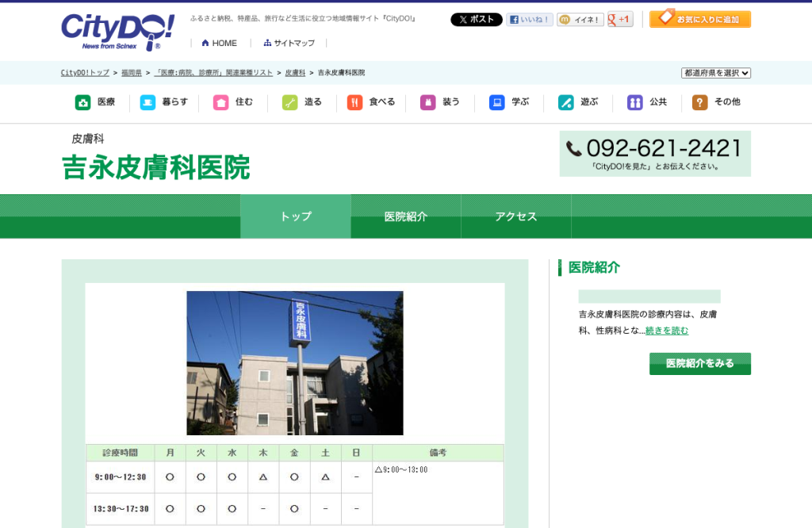
Task: Click the 医院紹介 sidebar heading
Action: (x=594, y=268)
